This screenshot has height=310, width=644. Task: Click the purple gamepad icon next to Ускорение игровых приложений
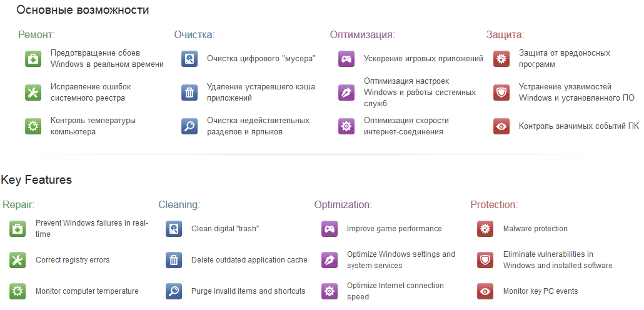point(346,59)
